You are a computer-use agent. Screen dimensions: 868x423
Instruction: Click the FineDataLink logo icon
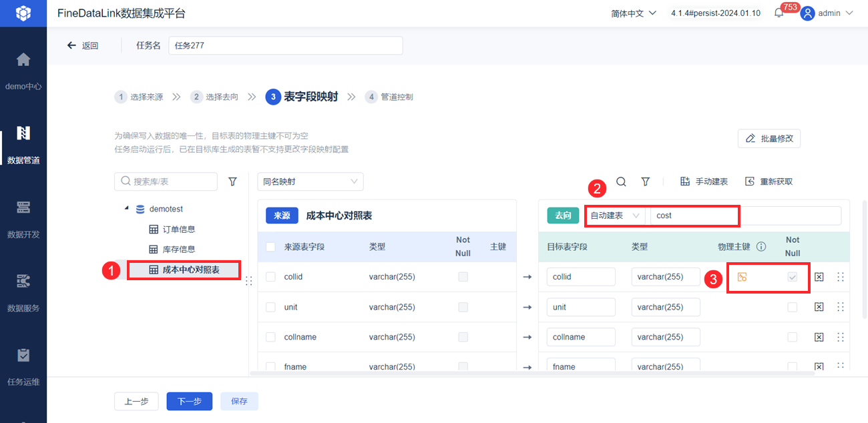(23, 13)
